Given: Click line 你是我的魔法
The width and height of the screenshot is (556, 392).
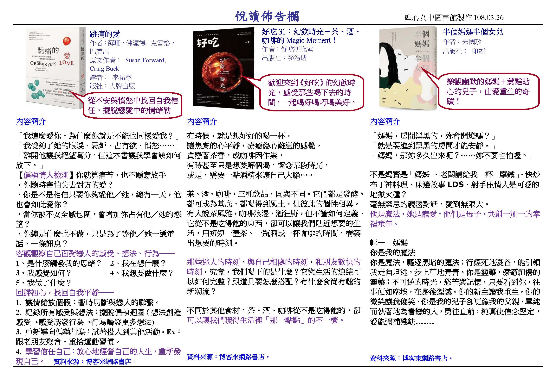Looking at the screenshot, I should [392, 252].
